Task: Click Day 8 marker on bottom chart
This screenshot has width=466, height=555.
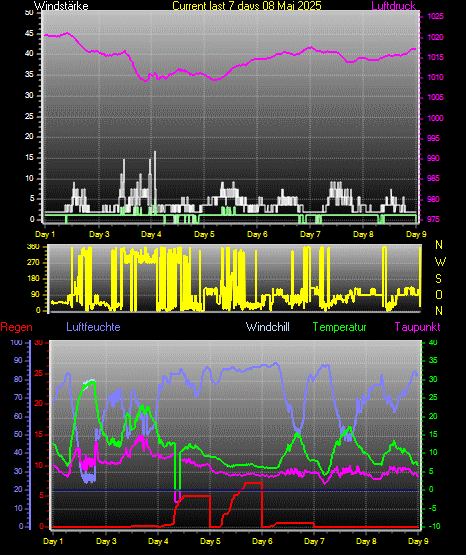Action: (366, 541)
